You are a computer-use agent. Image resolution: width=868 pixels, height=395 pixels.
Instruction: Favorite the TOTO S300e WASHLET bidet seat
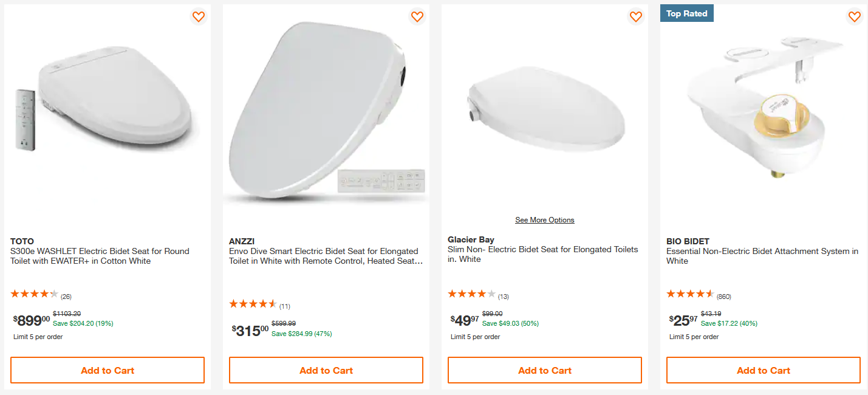[199, 17]
